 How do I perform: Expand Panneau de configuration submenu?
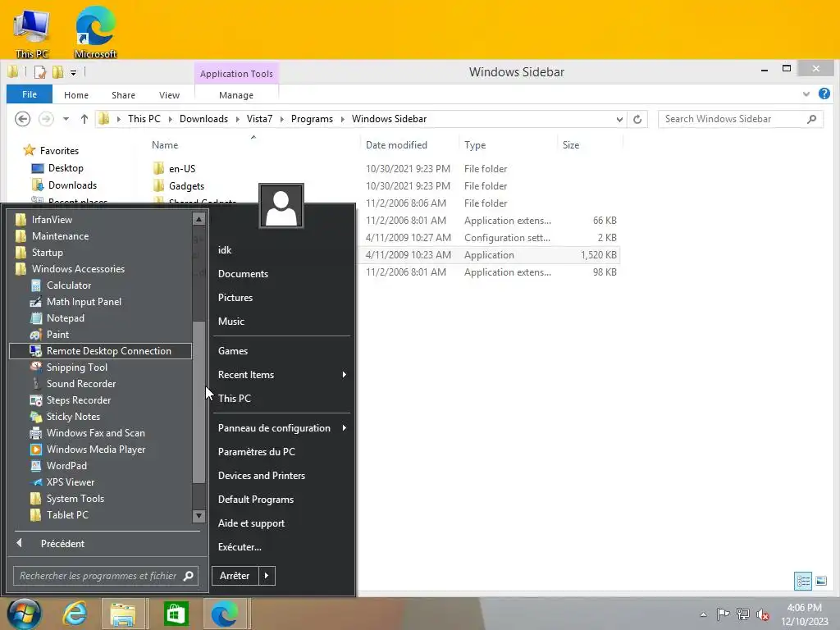281,428
